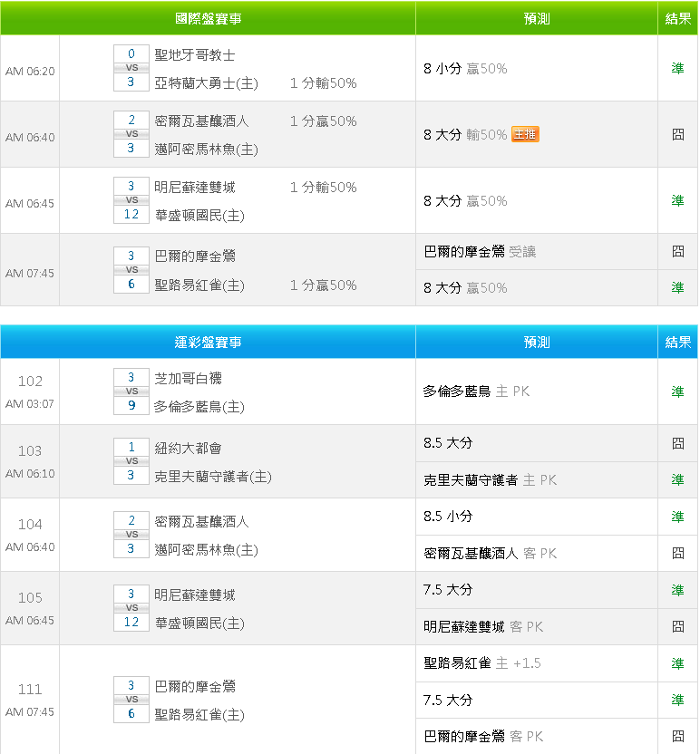Click game number 102
700x754 pixels.
tap(30, 381)
